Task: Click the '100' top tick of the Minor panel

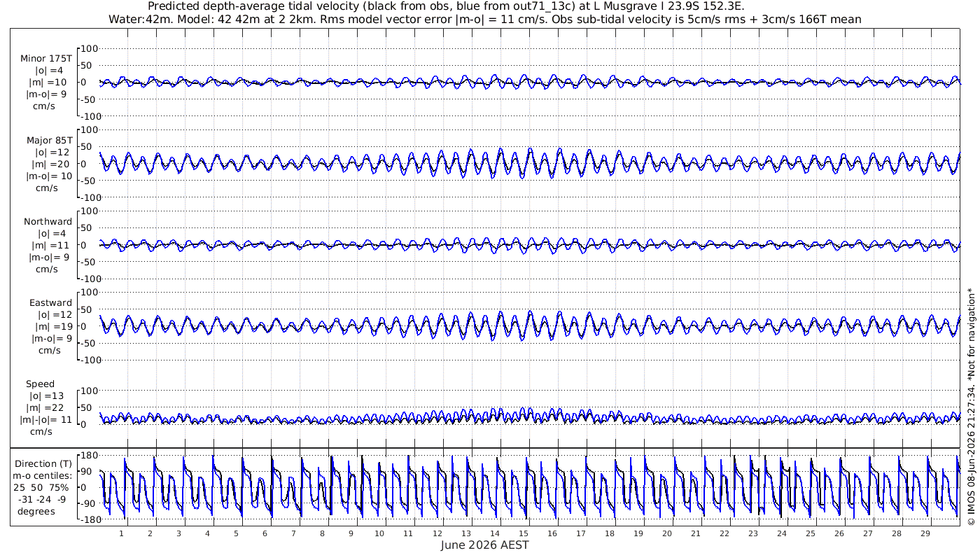Action: [x=91, y=48]
